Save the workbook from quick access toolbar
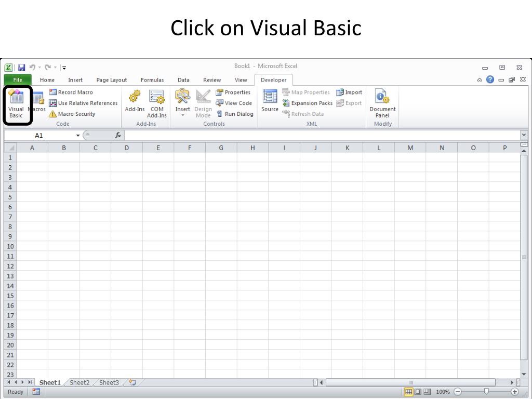This screenshot has height=399, width=532. (x=21, y=68)
